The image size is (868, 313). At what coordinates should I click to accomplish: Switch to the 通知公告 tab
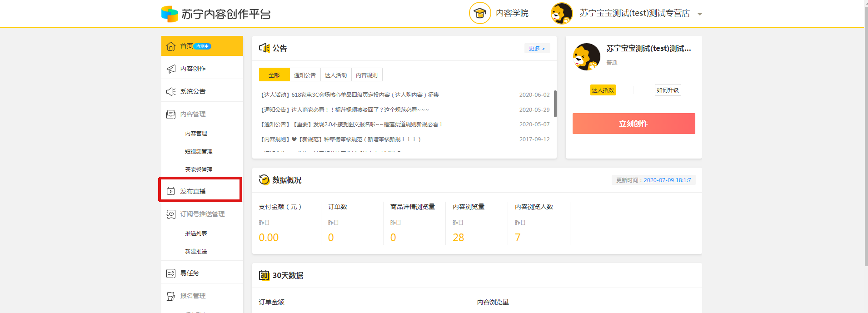[305, 75]
